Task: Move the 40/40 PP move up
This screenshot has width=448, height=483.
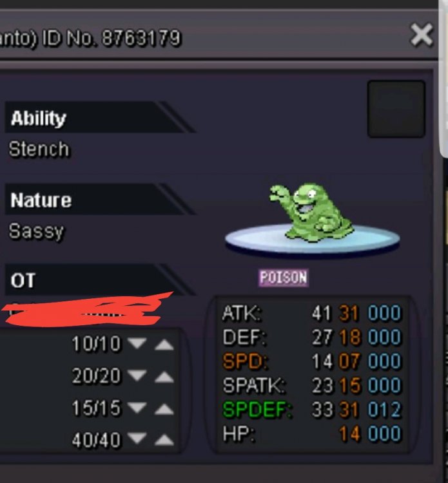Action: pos(164,440)
